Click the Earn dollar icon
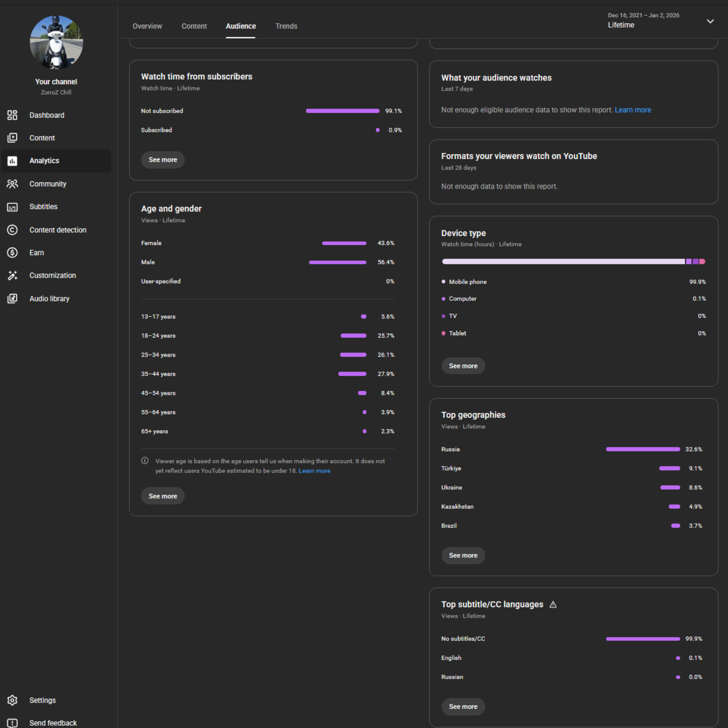The height and width of the screenshot is (728, 728). coord(12,253)
